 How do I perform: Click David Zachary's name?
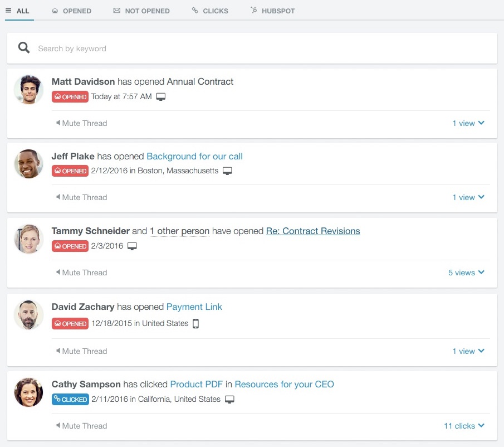pos(83,307)
